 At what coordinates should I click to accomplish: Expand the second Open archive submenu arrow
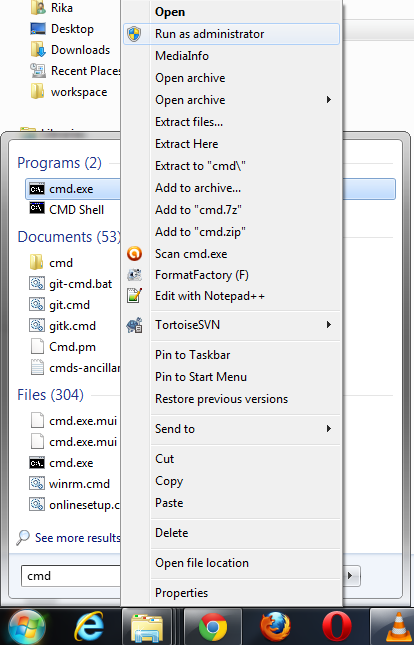pos(328,100)
